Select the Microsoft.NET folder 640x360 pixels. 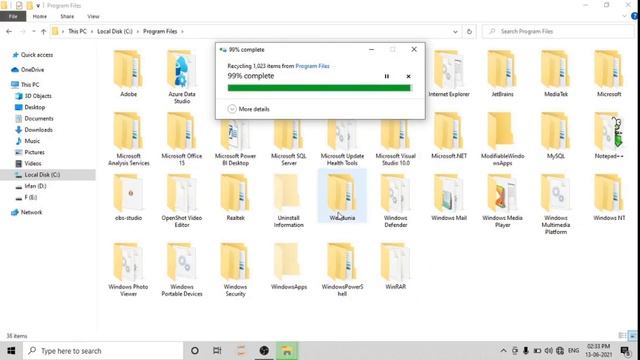449,136
